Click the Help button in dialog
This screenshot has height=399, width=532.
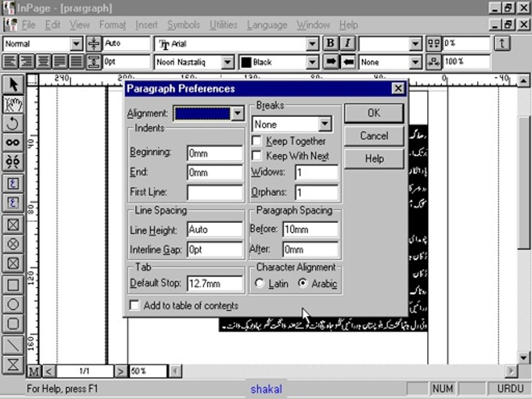click(374, 158)
